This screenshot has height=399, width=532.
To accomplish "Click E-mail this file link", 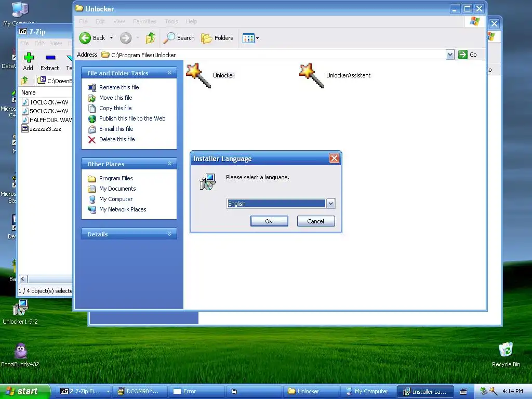I will pyautogui.click(x=116, y=129).
